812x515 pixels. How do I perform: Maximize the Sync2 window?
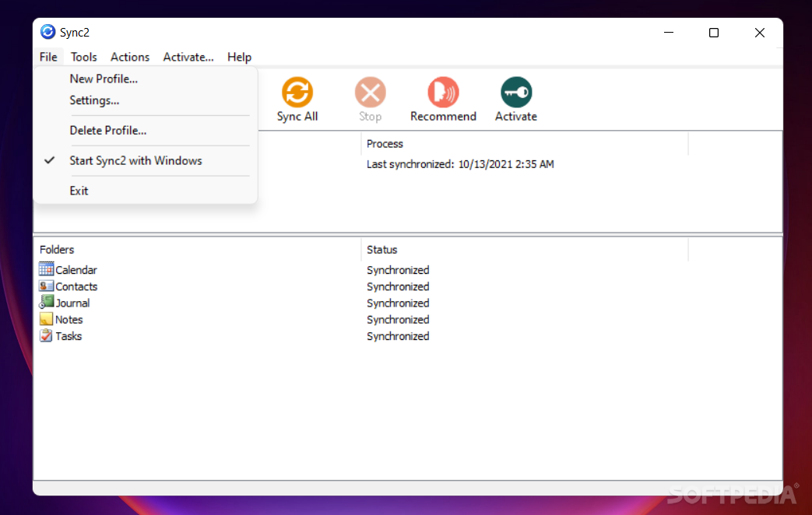click(714, 32)
